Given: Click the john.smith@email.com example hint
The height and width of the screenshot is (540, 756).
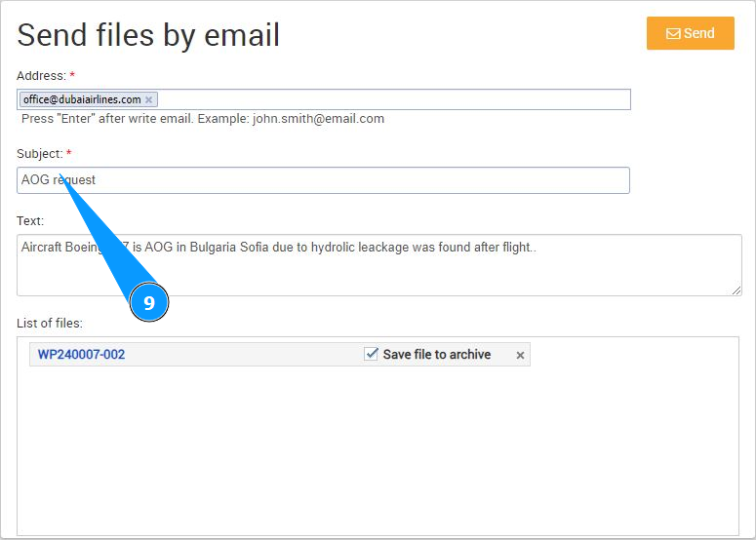Looking at the screenshot, I should click(x=318, y=119).
